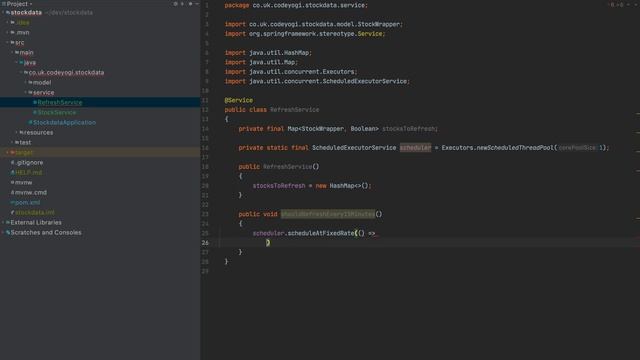Viewport: 640px width, 360px height.
Task: Collapse the main folder arrow
Action: tap(12, 52)
